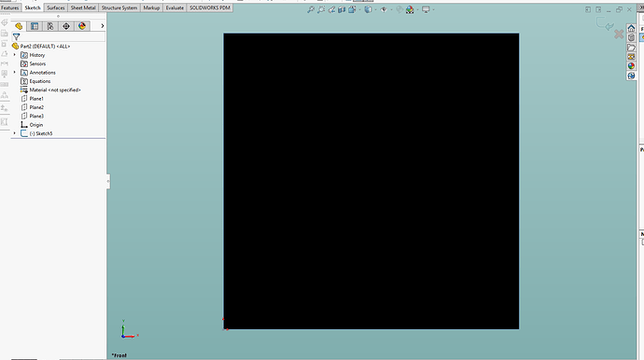Open the View Palette task pane icon
This screenshot has width=644, height=360.
pos(631,57)
